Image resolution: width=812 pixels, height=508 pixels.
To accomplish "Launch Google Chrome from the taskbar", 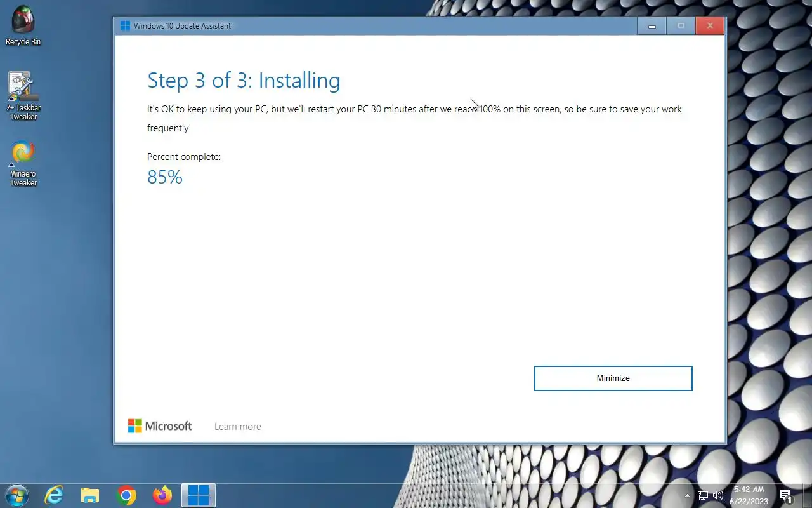I will (126, 495).
